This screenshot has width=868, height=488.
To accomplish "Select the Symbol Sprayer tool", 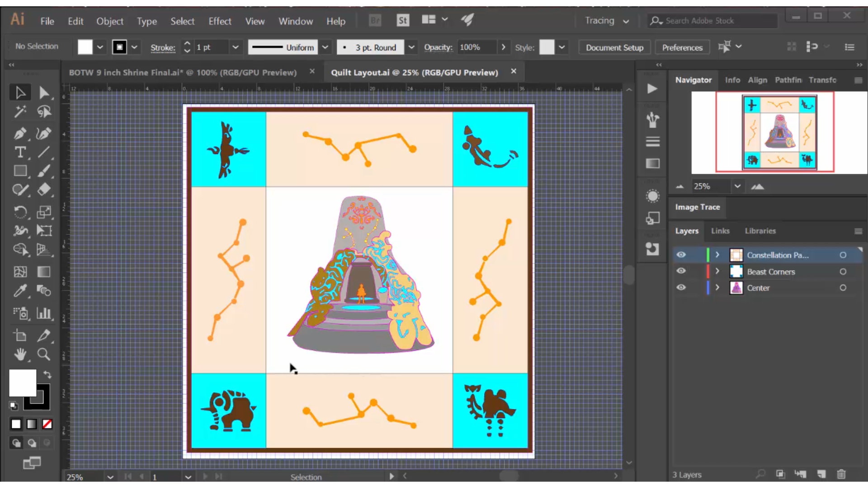I will click(x=20, y=313).
